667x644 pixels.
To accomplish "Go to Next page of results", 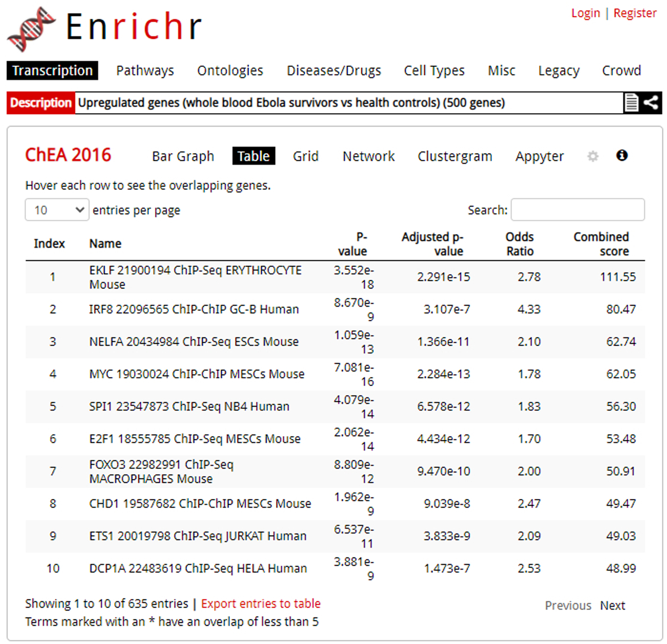I will pos(613,605).
